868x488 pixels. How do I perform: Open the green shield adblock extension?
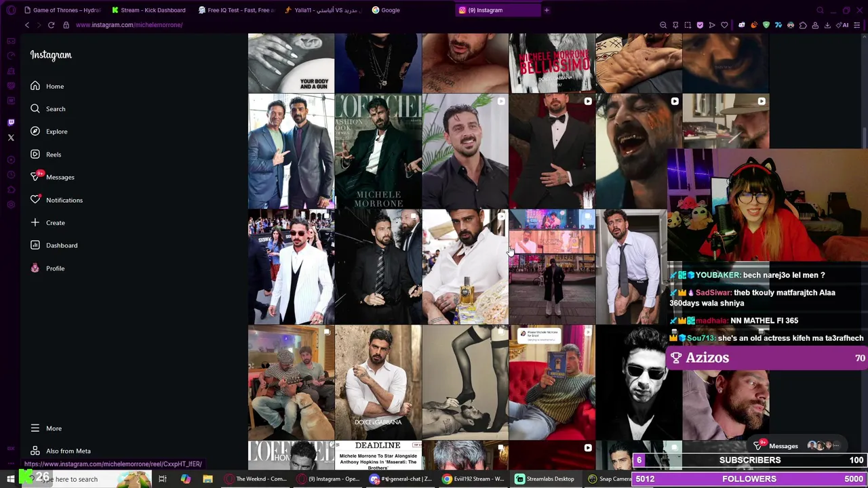pyautogui.click(x=766, y=25)
